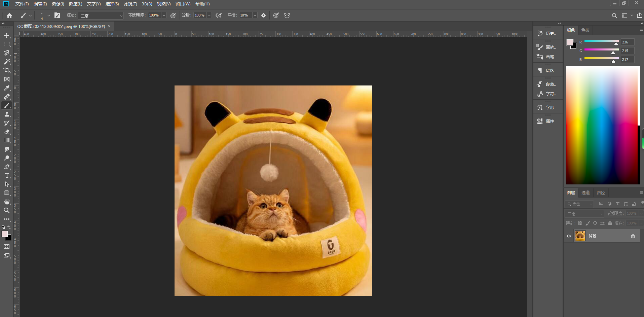Viewport: 644px width, 317px height.
Task: Open the share icon at top right
Action: click(639, 15)
